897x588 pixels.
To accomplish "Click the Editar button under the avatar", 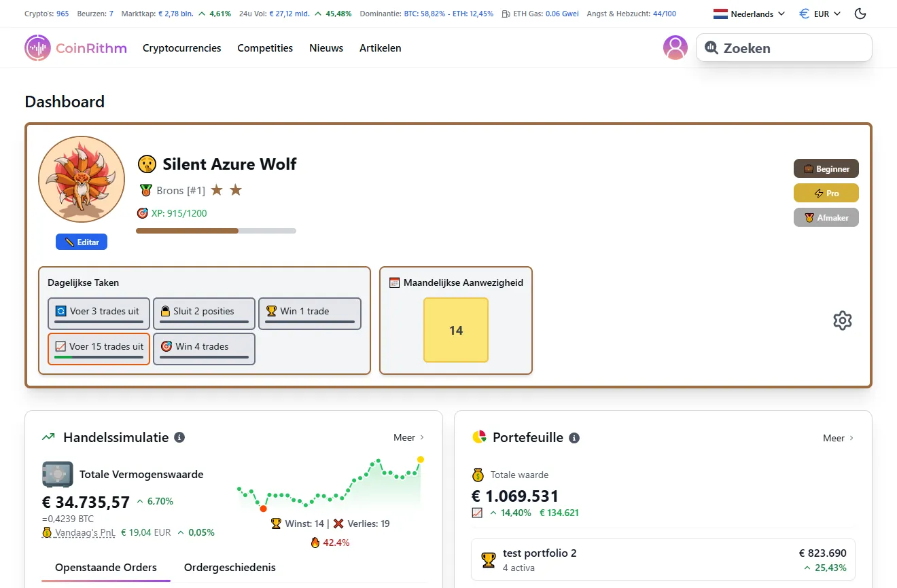I will 82,242.
